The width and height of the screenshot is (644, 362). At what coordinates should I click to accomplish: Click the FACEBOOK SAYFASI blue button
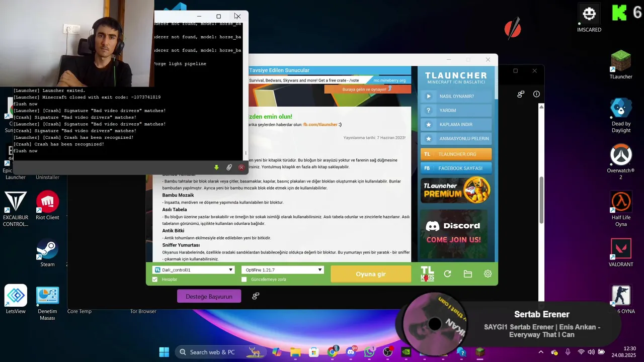456,168
